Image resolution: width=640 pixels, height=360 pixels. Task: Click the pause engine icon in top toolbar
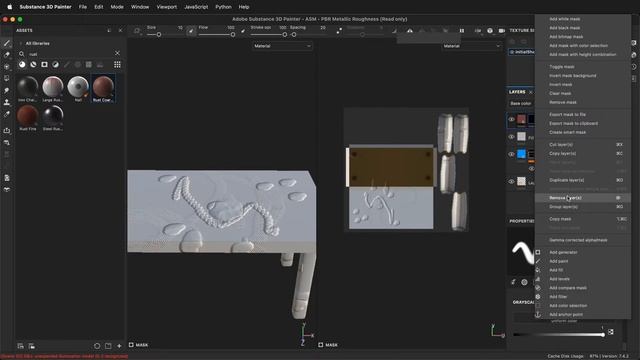(462, 31)
